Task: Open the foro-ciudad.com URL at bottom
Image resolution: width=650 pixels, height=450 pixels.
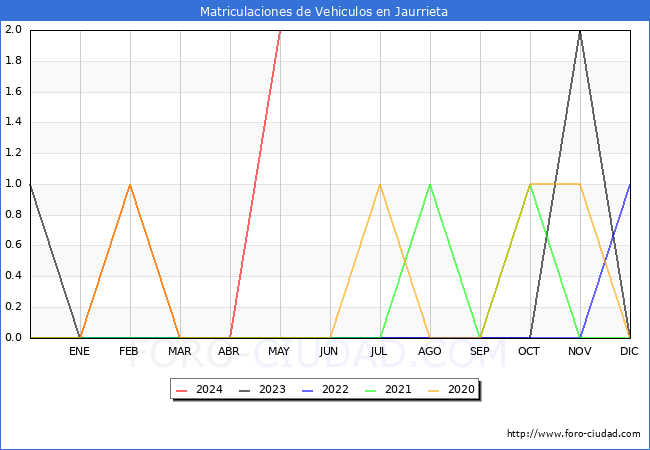Action: click(574, 434)
